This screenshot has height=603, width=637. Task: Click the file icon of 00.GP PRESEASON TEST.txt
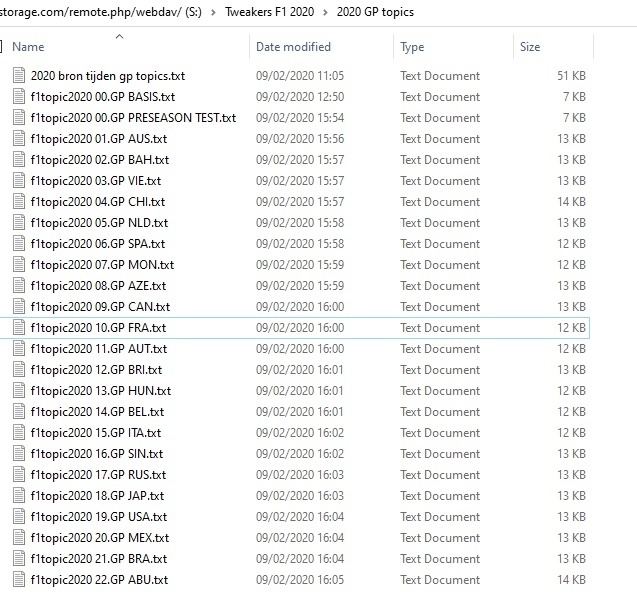click(19, 118)
